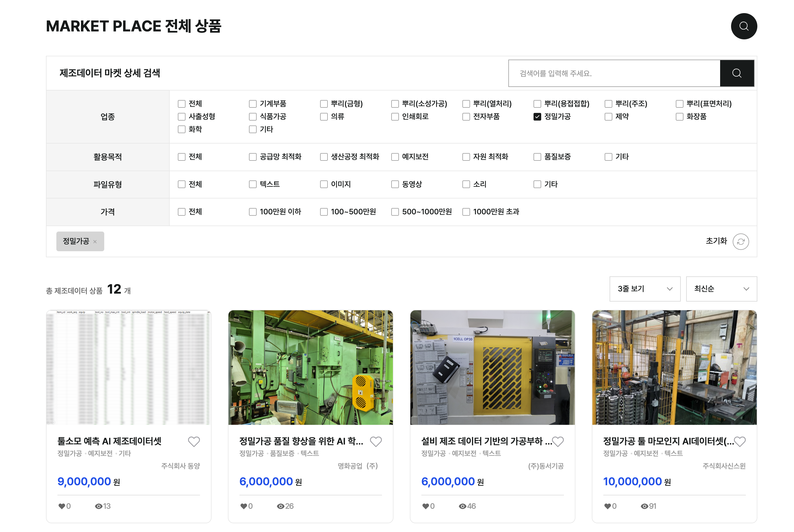This screenshot has width=794, height=532.
Task: Open 정밀가공 품질 향상을 위한 AI product title
Action: point(301,441)
